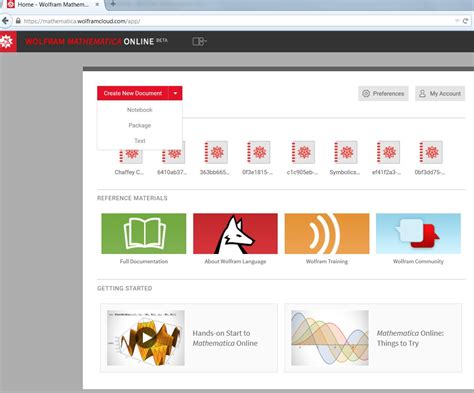Open the 363bb665... notebook file
Image resolution: width=474 pixels, height=393 pixels.
216,153
